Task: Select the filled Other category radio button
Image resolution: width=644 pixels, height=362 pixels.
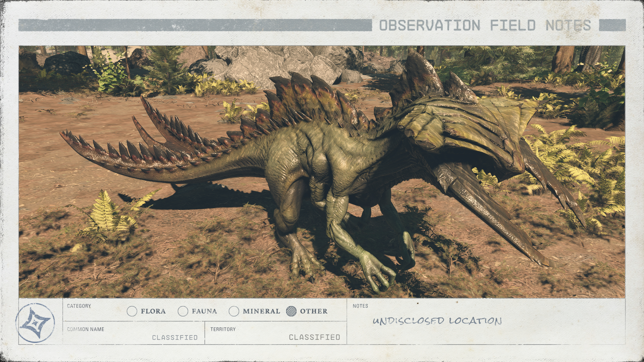Action: (291, 311)
